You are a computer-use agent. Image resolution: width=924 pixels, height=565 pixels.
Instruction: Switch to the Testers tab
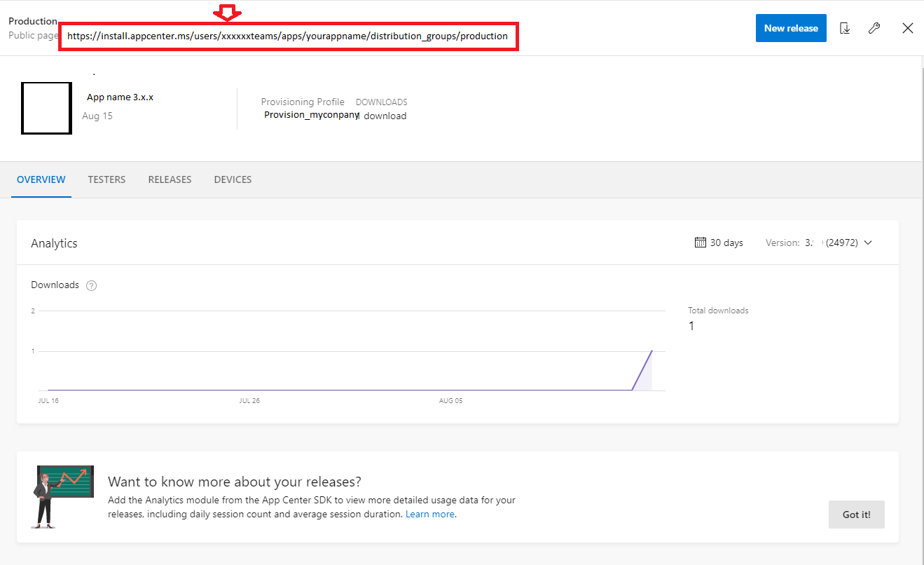click(x=106, y=179)
